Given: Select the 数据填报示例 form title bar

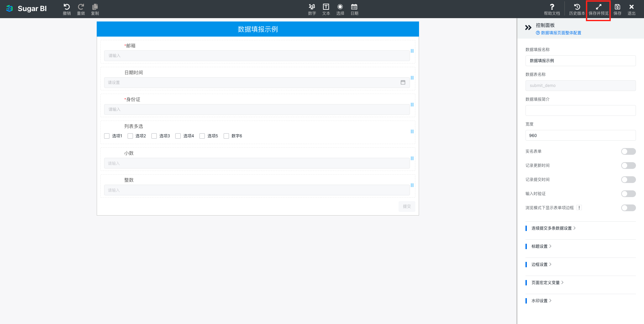Looking at the screenshot, I should tap(258, 29).
